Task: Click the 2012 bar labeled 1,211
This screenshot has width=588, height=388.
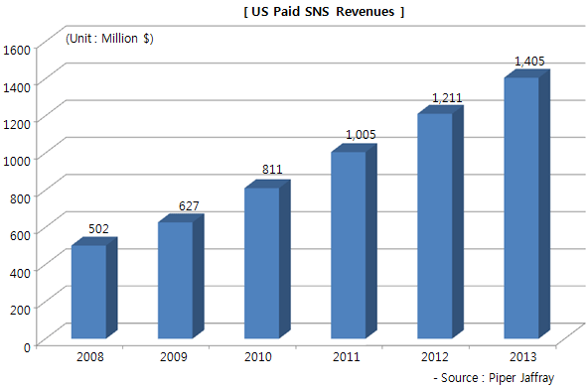Action: click(440, 222)
